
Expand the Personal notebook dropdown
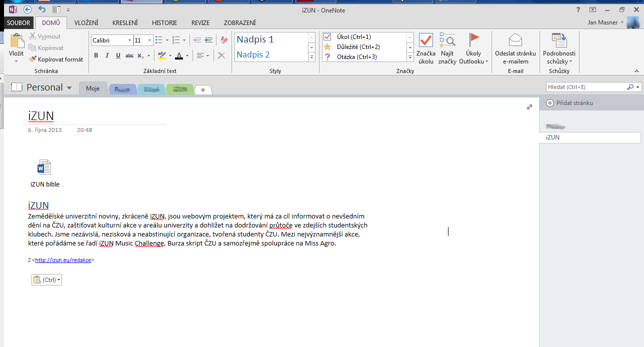pyautogui.click(x=69, y=88)
